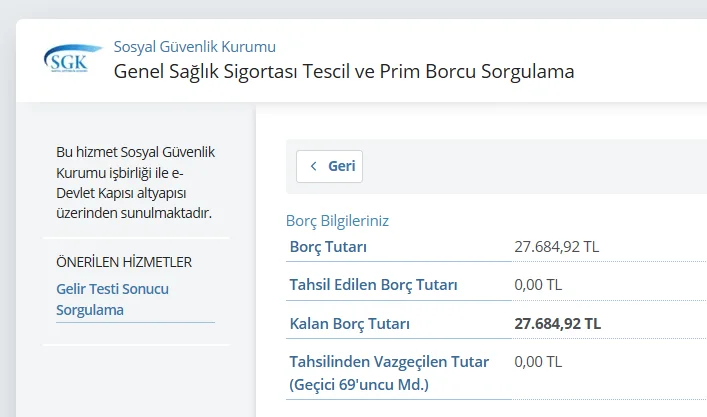Select the Tahsil Edilen Borç Tutarı label
Viewport: 707px width, 417px height.
tap(373, 285)
